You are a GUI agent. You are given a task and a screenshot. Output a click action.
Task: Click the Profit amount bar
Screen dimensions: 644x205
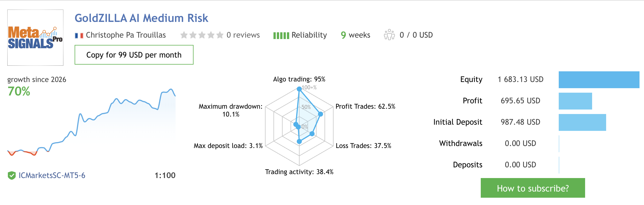(x=575, y=101)
